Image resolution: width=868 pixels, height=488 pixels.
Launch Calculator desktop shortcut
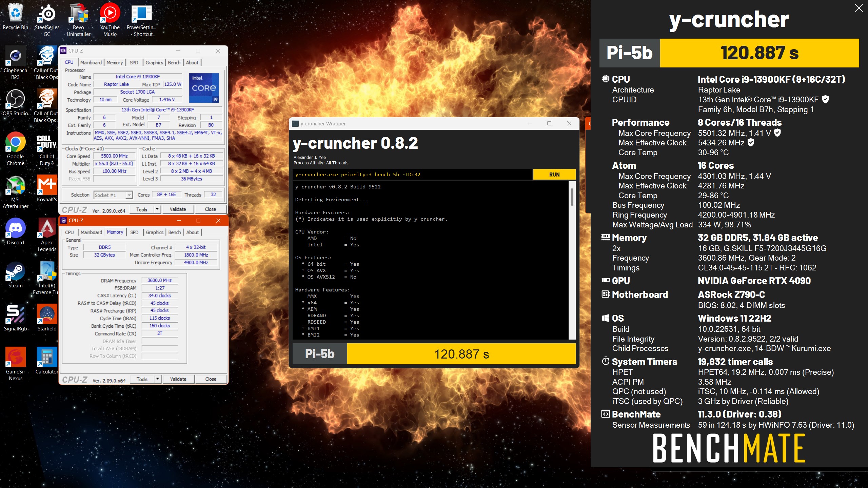point(47,361)
